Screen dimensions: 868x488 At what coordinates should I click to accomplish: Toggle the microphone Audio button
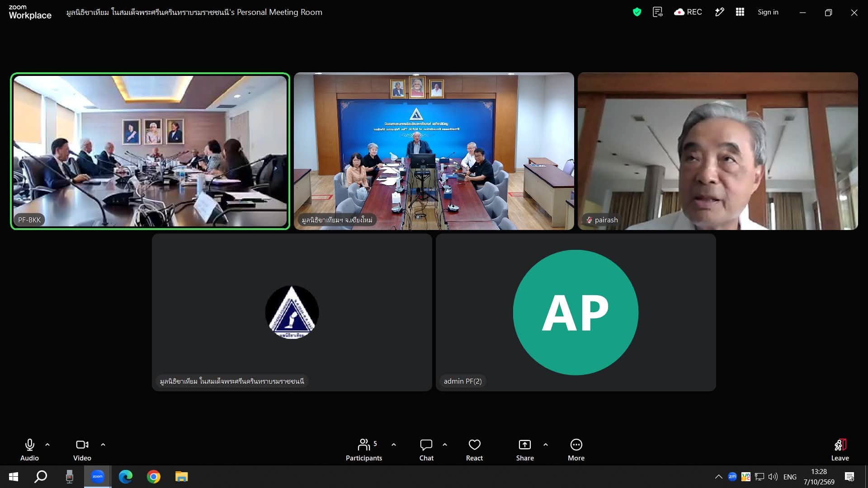tap(29, 450)
